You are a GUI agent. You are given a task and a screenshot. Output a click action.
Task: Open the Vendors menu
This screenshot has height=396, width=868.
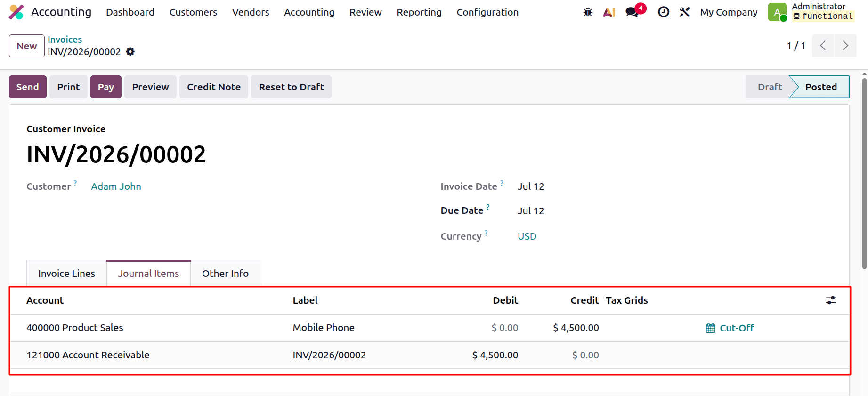tap(251, 12)
